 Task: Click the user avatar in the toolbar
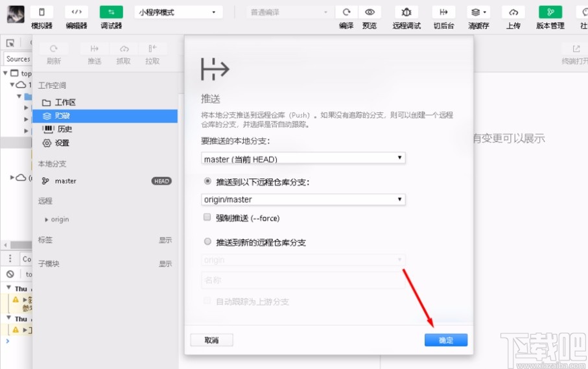coord(16,15)
